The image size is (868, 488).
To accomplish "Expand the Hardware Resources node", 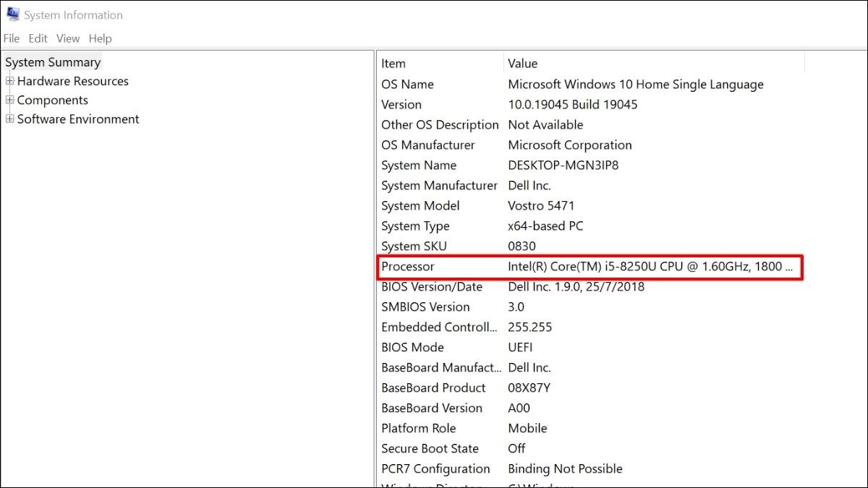I will [x=10, y=81].
